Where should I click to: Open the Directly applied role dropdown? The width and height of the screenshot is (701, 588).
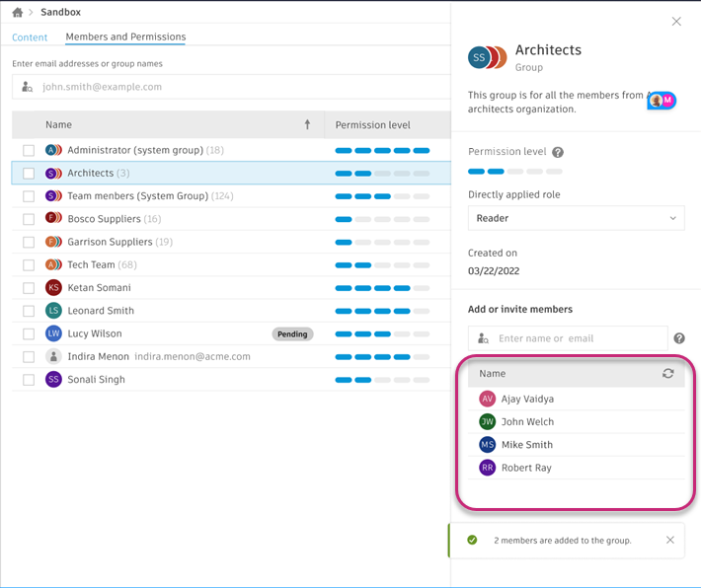click(x=576, y=218)
